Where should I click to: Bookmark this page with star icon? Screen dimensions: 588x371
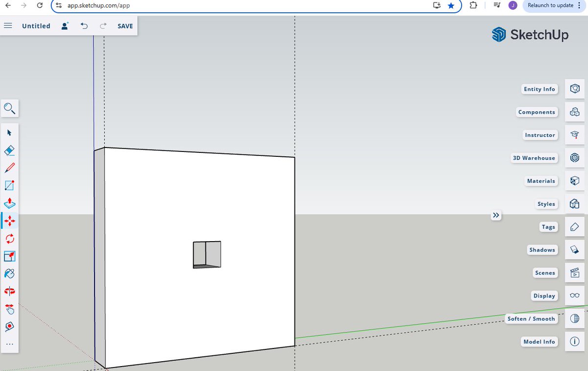pos(451,5)
